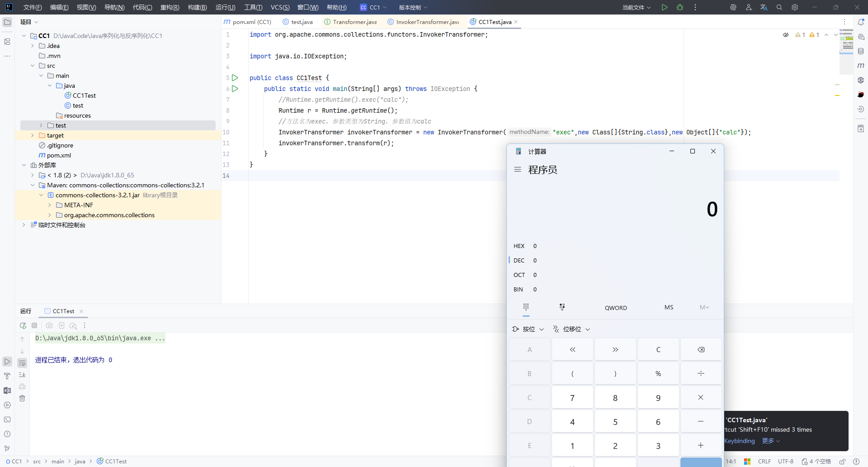Open the Run tool window icon in left strip
Screen dimensions: 868x467
pyautogui.click(x=7, y=362)
